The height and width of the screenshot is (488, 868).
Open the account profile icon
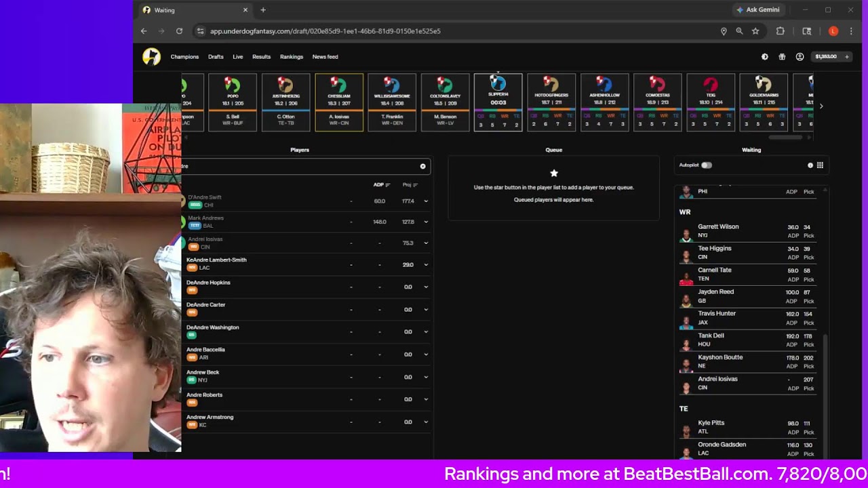point(800,57)
